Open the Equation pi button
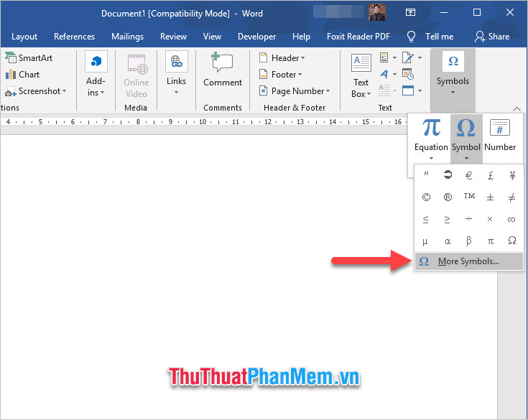This screenshot has width=528, height=420. pos(431,139)
